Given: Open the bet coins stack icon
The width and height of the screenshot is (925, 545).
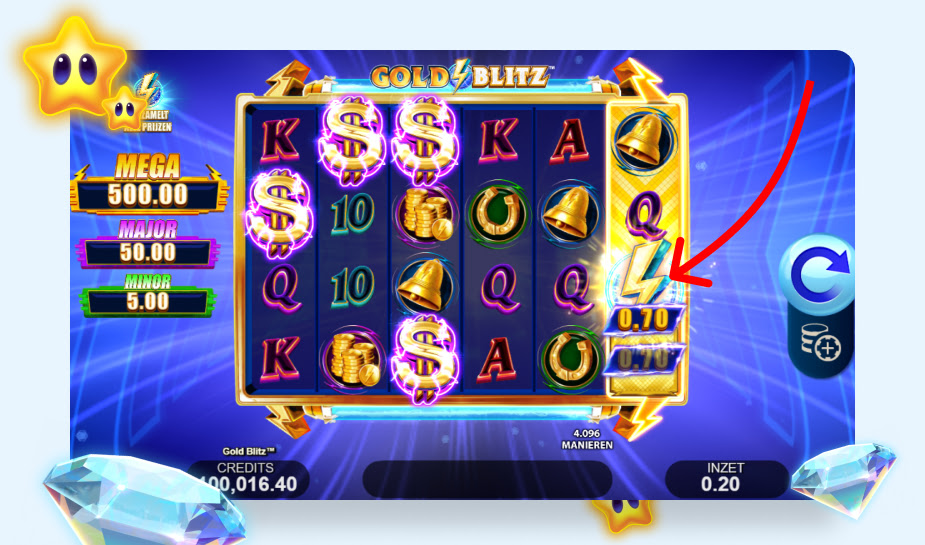Looking at the screenshot, I should pos(822,343).
